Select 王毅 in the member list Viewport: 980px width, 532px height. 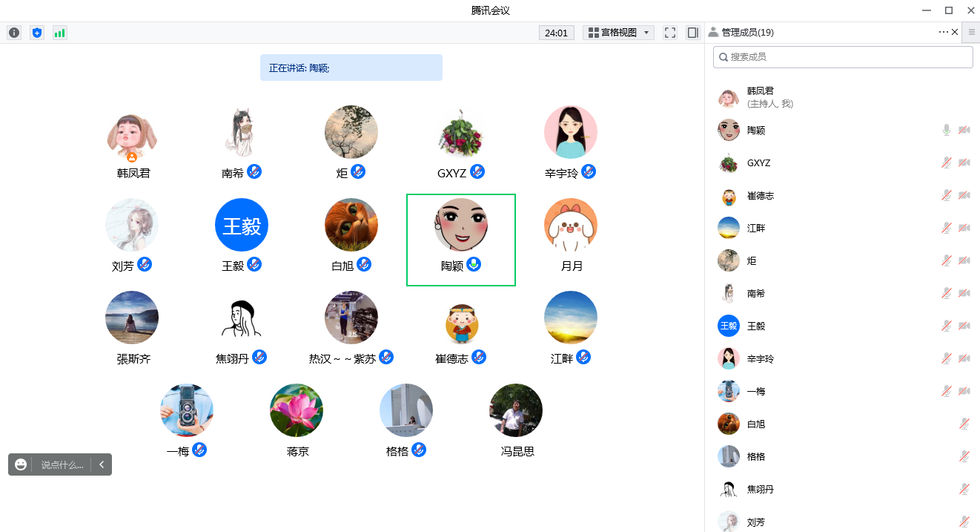click(756, 326)
